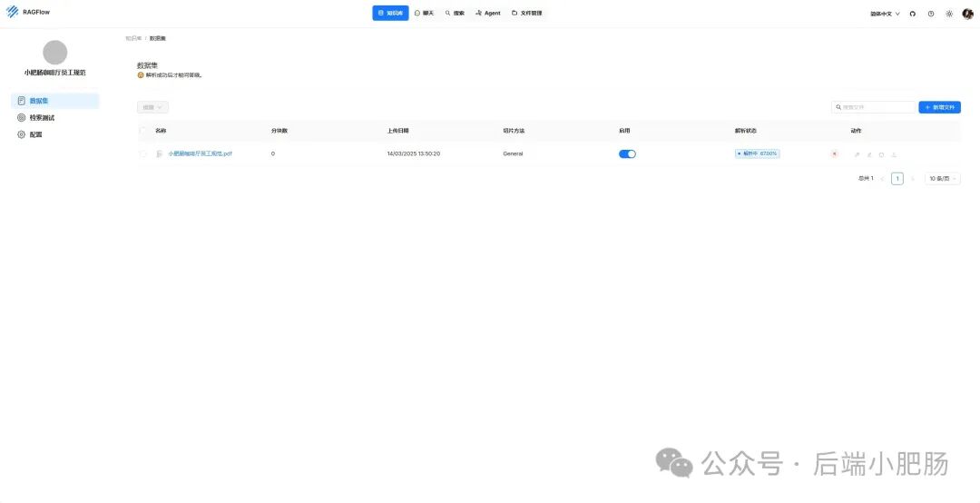The height and width of the screenshot is (503, 980).
Task: Open the 小肥肠咖啡厅员工规范.pdf file link
Action: click(x=200, y=154)
